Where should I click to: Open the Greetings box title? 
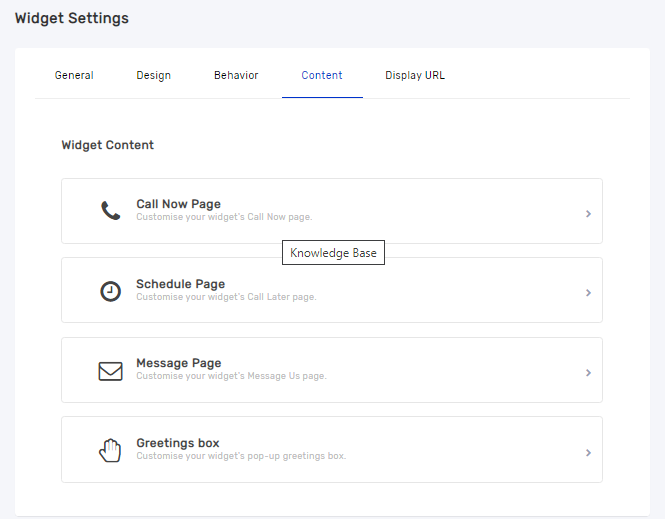(x=177, y=443)
